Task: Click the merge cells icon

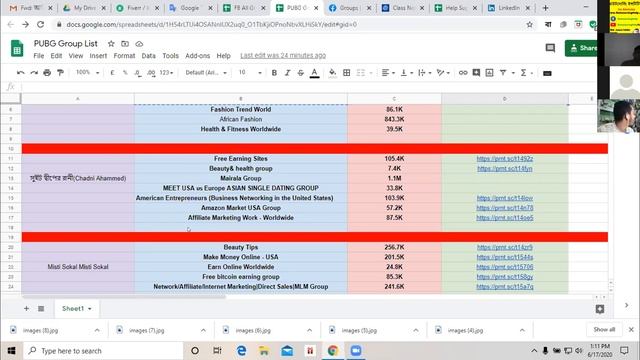Action: tap(360, 73)
